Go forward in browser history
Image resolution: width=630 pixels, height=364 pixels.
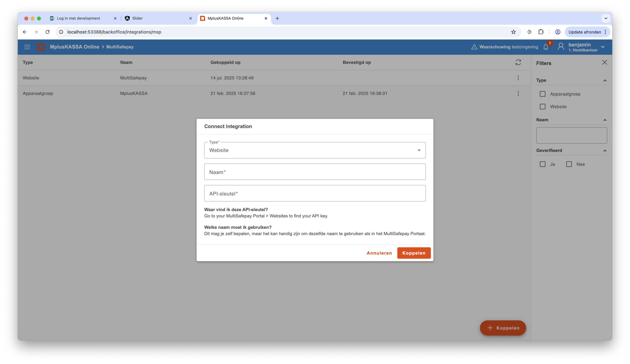36,32
